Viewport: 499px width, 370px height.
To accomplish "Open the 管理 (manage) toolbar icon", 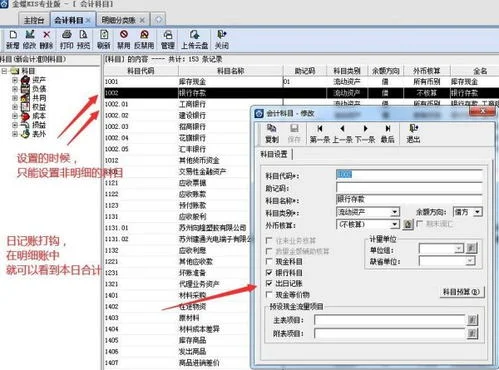I will point(168,39).
